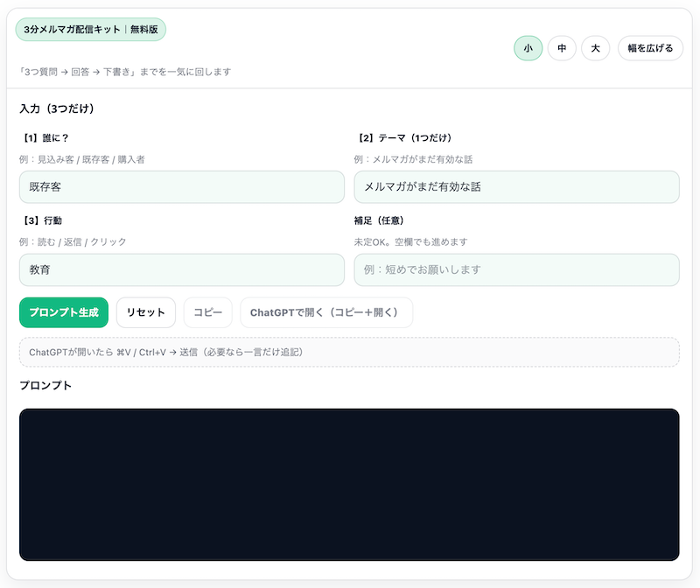This screenshot has height=588, width=700.
Task: Activate the 小 text size option
Action: coord(528,48)
